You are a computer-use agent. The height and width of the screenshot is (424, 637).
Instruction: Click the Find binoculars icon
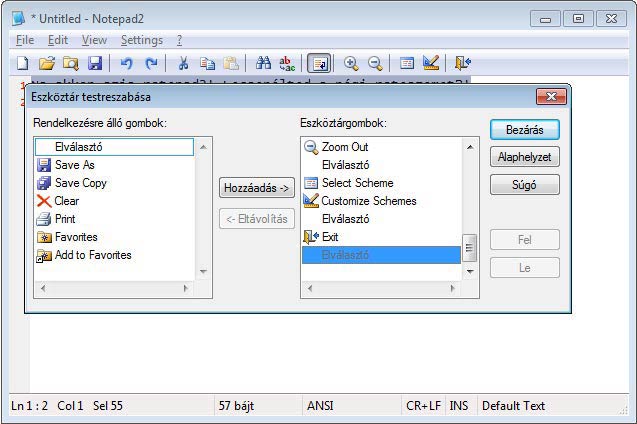[x=263, y=63]
